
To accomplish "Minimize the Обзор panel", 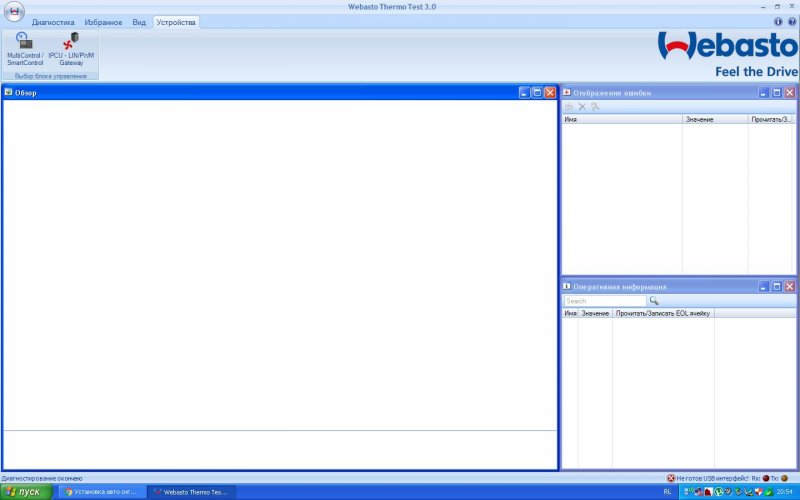I will [x=524, y=92].
